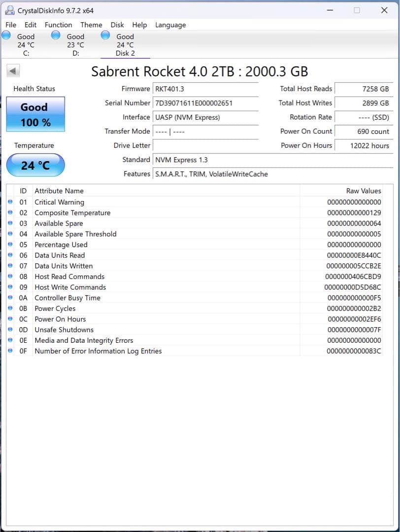Select the Disk 2 status indicator icon
Screen dimensions: 400x532
(x=105, y=35)
